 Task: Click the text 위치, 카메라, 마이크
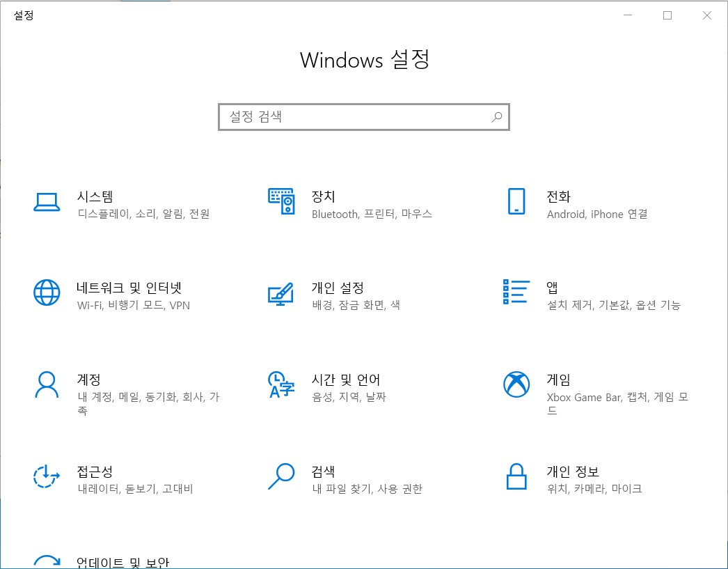click(x=594, y=489)
